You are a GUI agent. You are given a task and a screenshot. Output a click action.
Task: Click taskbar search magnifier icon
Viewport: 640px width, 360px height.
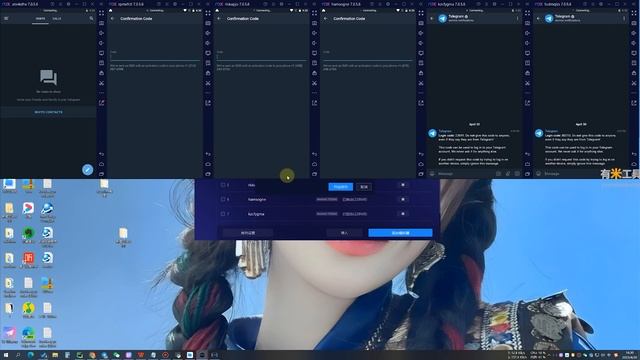[18, 355]
